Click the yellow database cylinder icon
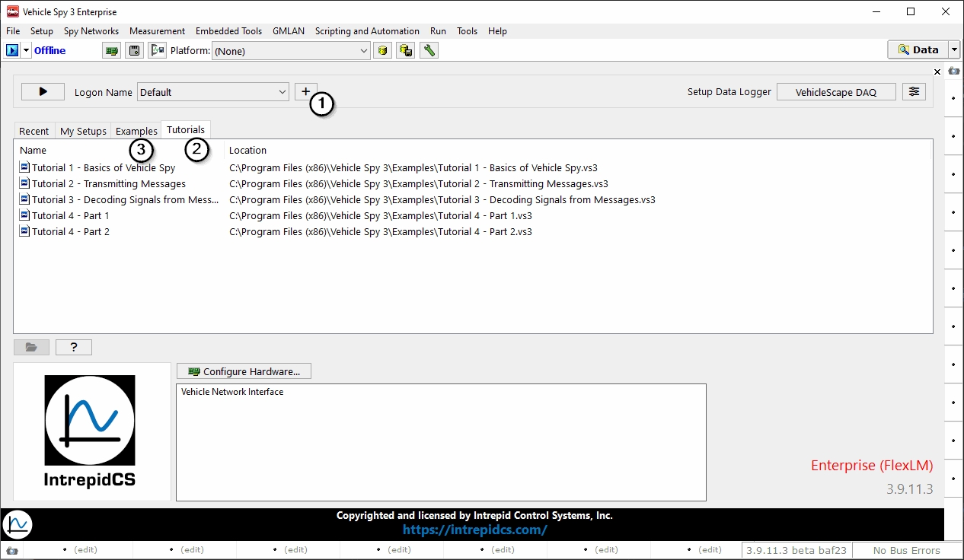The image size is (964, 560). click(382, 50)
